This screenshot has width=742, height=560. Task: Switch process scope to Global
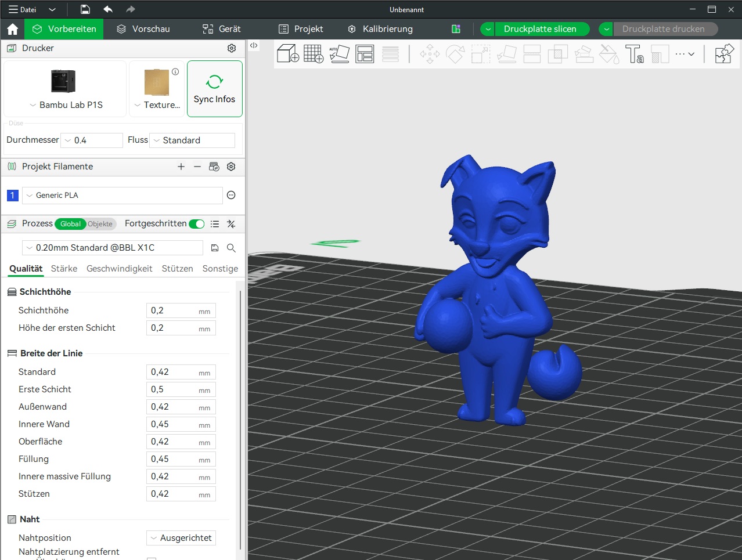point(70,224)
